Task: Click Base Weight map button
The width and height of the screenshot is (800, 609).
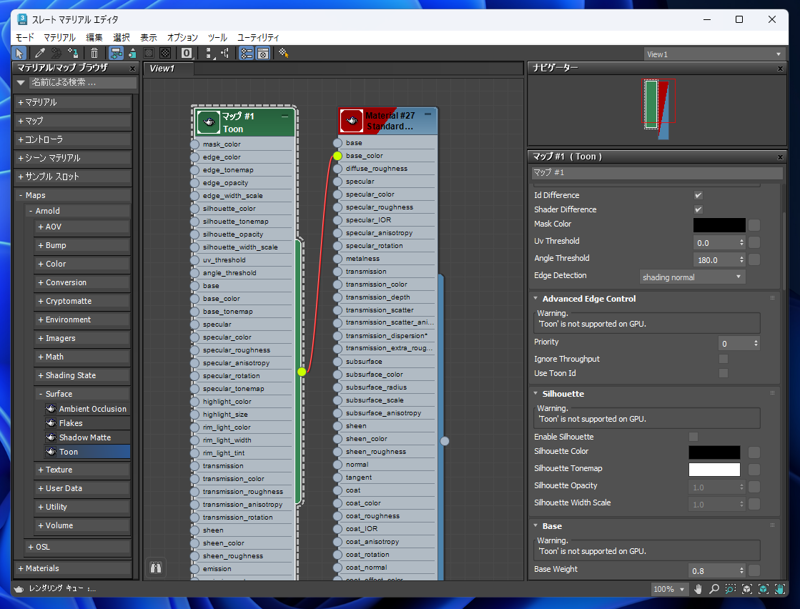Action: click(754, 570)
